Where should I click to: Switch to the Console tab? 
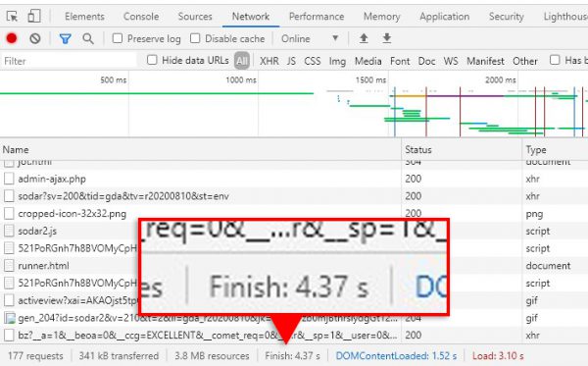point(141,17)
